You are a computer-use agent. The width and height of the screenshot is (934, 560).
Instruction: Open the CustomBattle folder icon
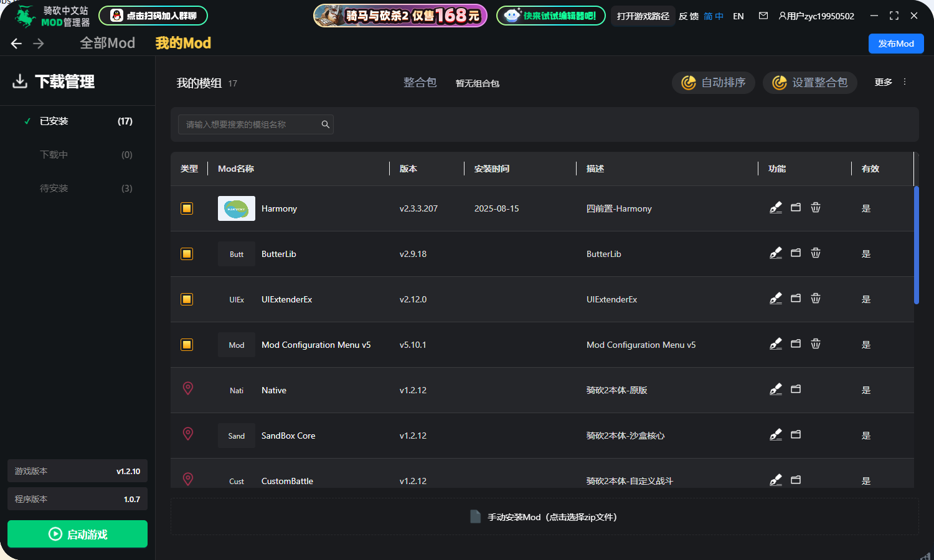point(796,480)
